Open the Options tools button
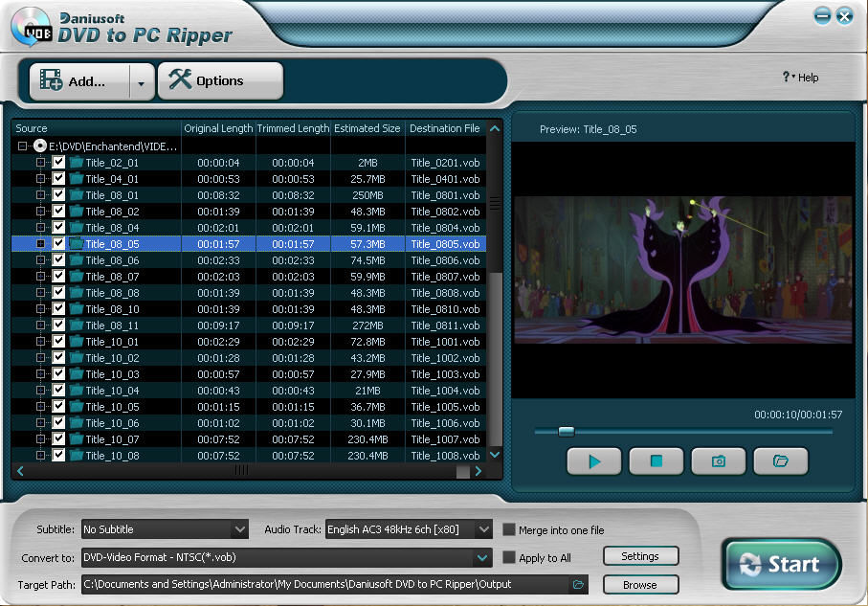The height and width of the screenshot is (606, 868). coord(220,80)
